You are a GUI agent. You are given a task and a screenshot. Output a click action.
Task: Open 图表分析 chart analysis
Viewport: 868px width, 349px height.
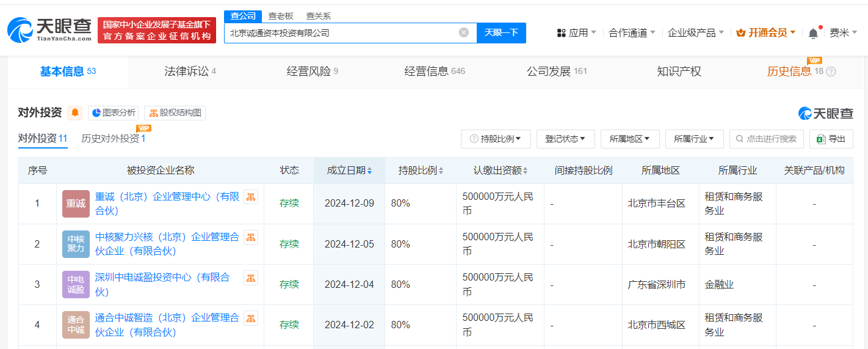click(114, 112)
